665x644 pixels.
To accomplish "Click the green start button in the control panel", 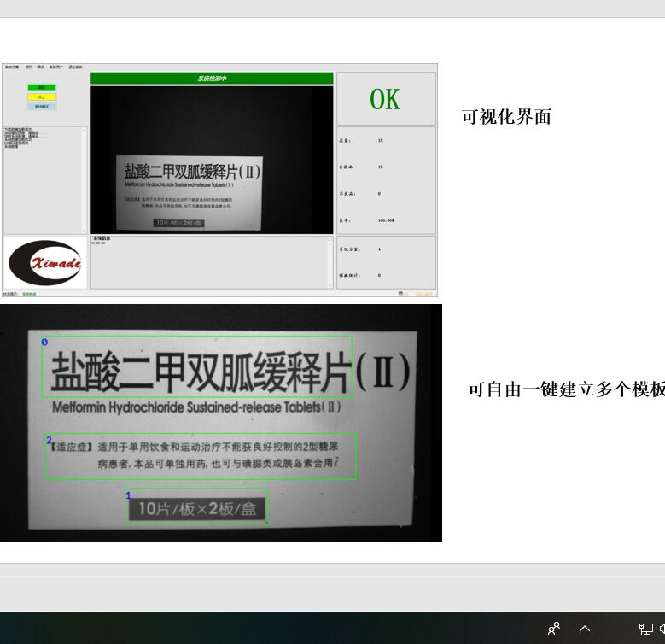I will [41, 87].
